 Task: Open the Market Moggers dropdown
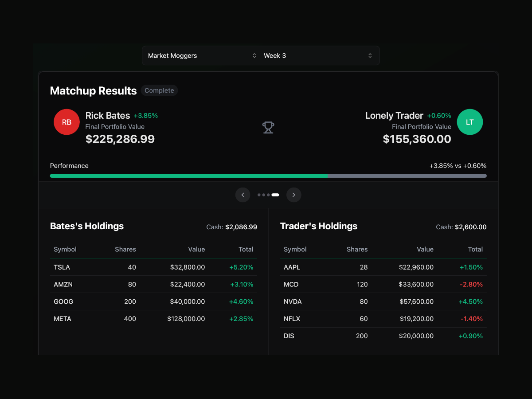click(199, 55)
